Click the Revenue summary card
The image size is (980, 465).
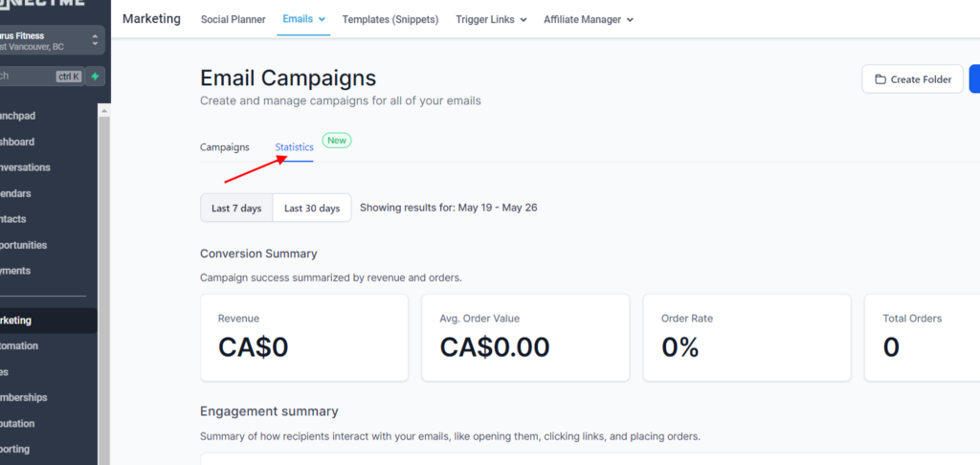pos(304,338)
